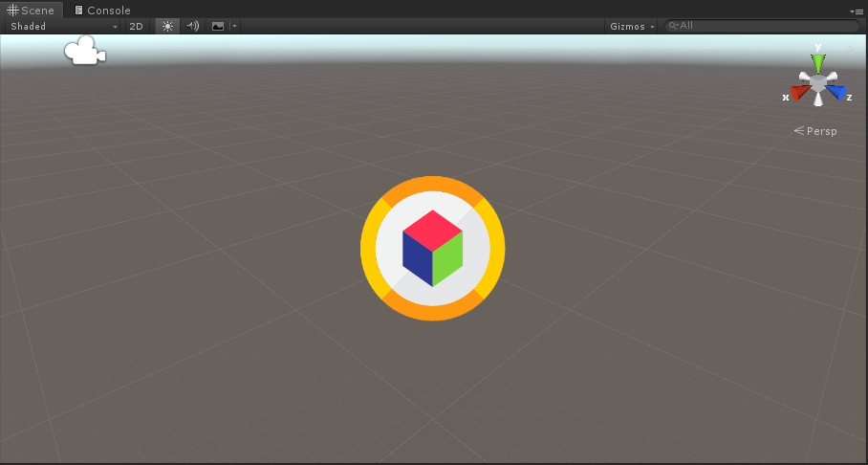Switch to the Scene tab

point(31,10)
